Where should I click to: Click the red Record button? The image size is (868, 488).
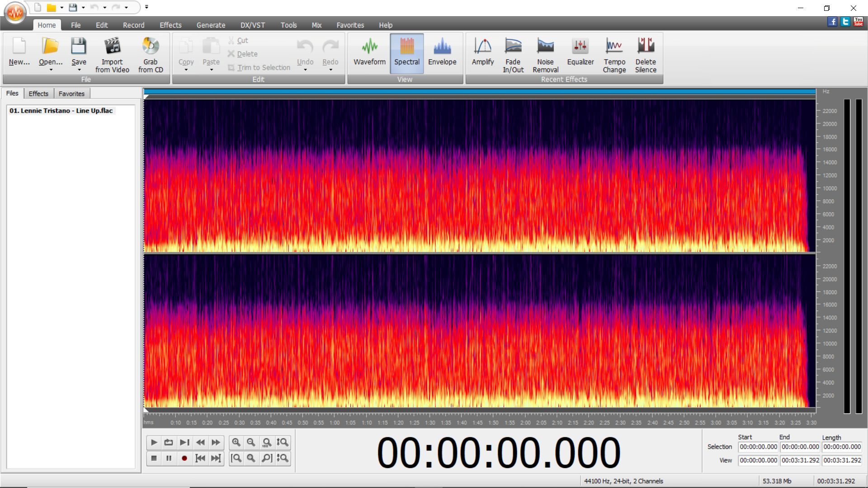pyautogui.click(x=184, y=458)
